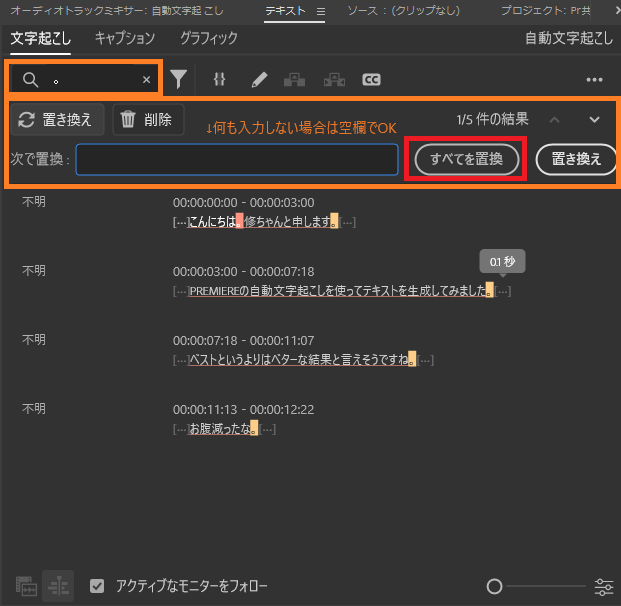Viewport: 621px width, 606px height.
Task: Create captions with the CC icon
Action: pos(371,80)
